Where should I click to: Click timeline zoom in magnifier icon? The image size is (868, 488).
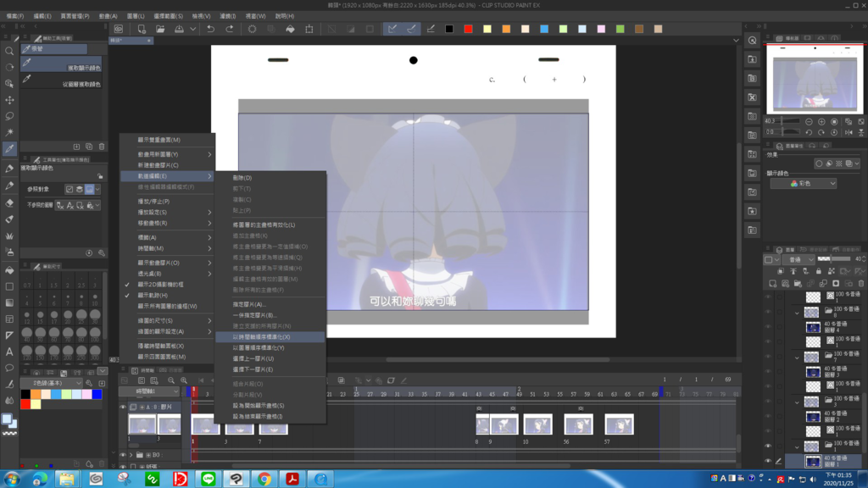(x=184, y=380)
